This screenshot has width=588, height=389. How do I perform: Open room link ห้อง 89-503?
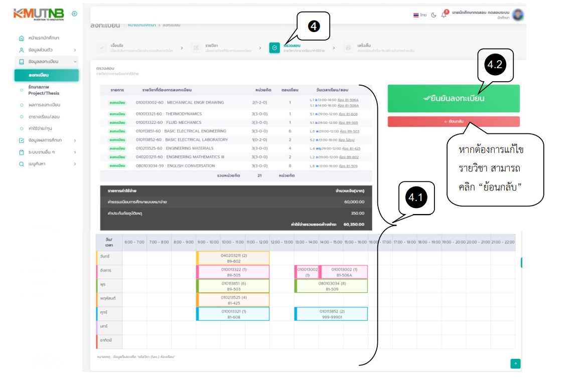350,131
